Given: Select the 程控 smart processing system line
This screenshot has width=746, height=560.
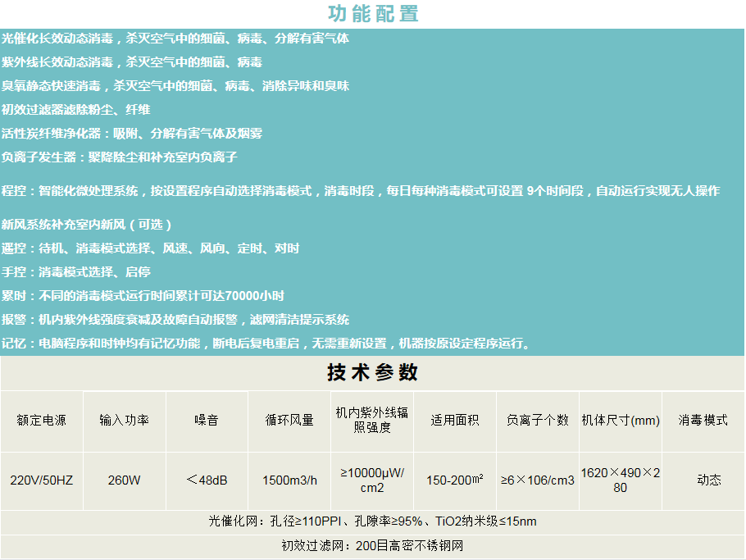Looking at the screenshot, I should [x=361, y=191].
